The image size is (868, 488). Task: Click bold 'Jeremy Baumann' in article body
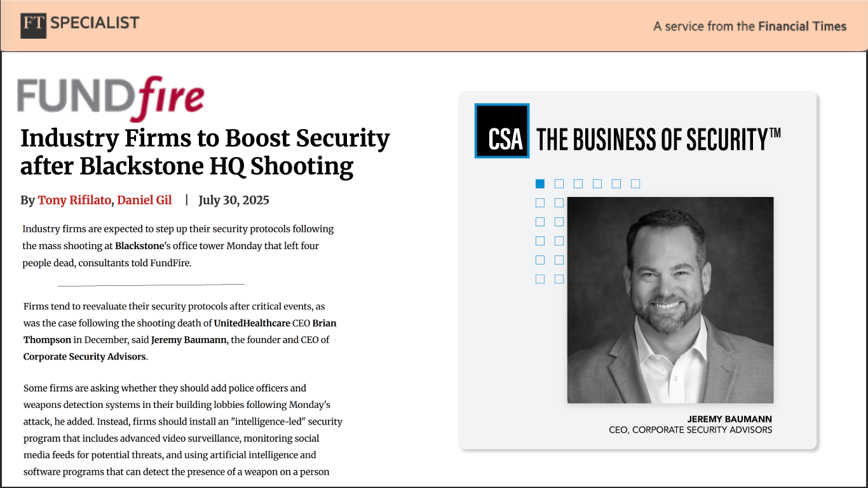(x=189, y=339)
